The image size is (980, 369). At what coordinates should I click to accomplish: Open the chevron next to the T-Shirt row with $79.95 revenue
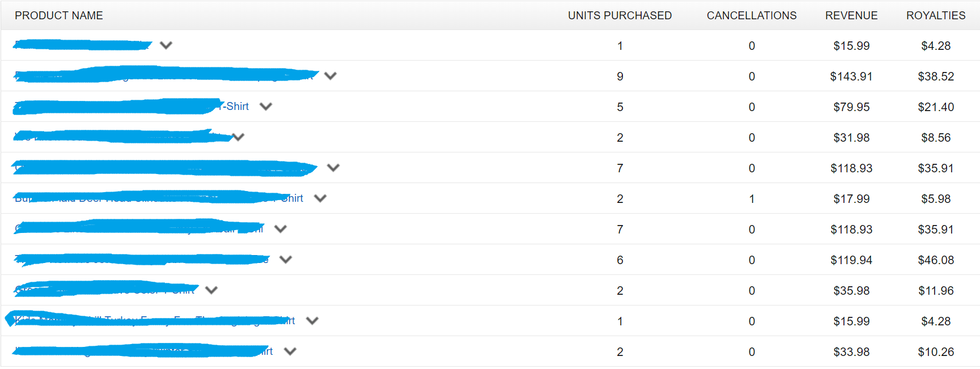(x=266, y=107)
